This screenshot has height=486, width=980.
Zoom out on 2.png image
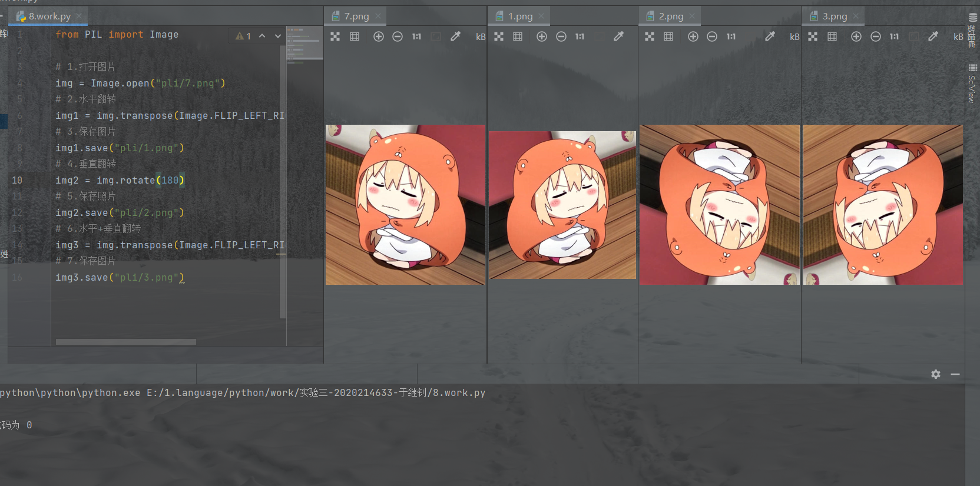pos(712,36)
